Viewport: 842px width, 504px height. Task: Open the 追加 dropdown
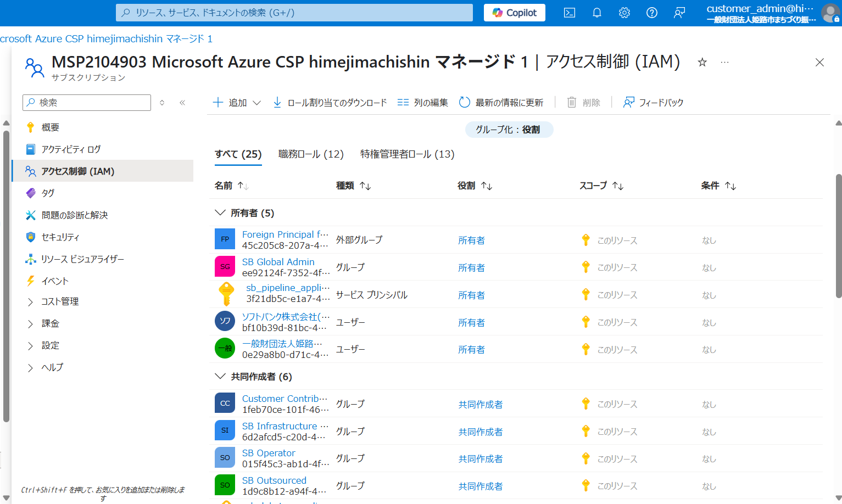coord(237,103)
